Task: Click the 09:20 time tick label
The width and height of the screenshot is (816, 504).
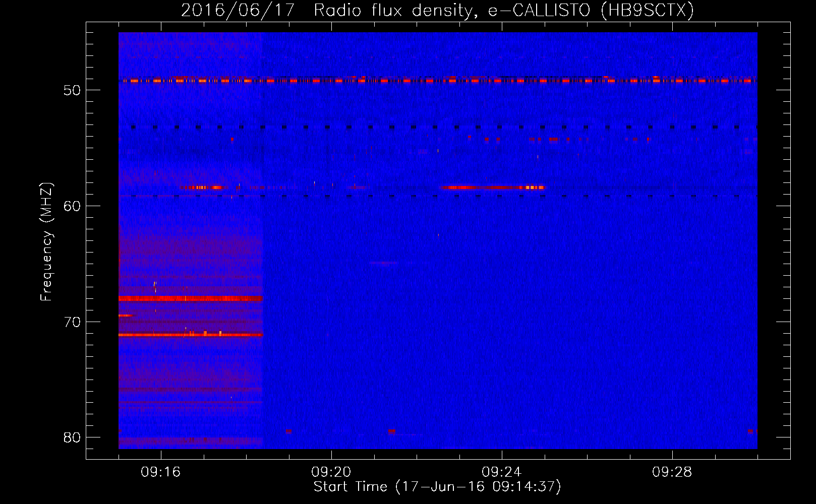Action: click(x=331, y=472)
